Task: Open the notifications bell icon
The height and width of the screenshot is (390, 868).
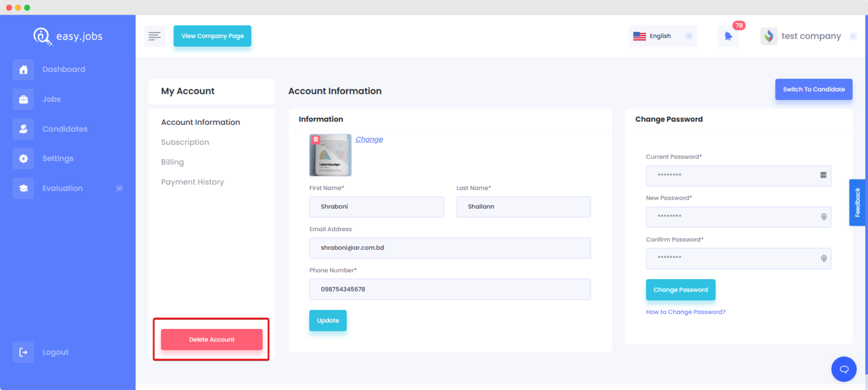Action: 728,36
